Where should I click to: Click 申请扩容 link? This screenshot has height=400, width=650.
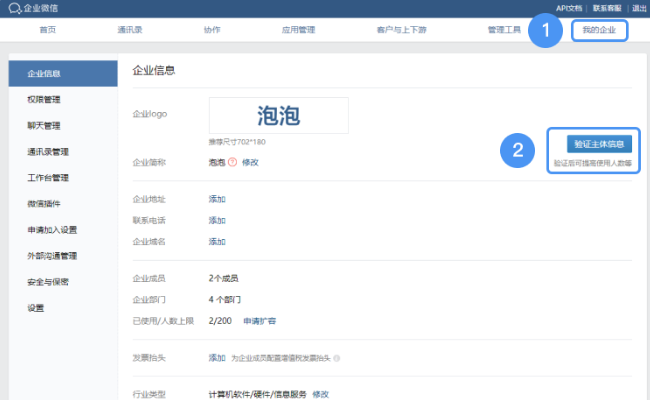[x=260, y=320]
